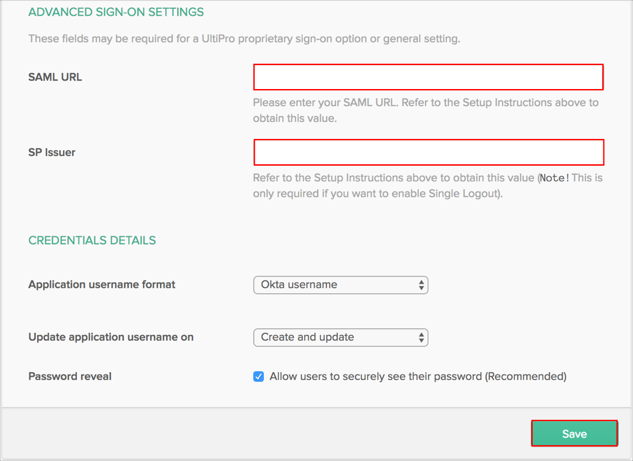Click the Note! text under SP Issuer
Viewport: 633px width, 461px height.
tap(554, 178)
